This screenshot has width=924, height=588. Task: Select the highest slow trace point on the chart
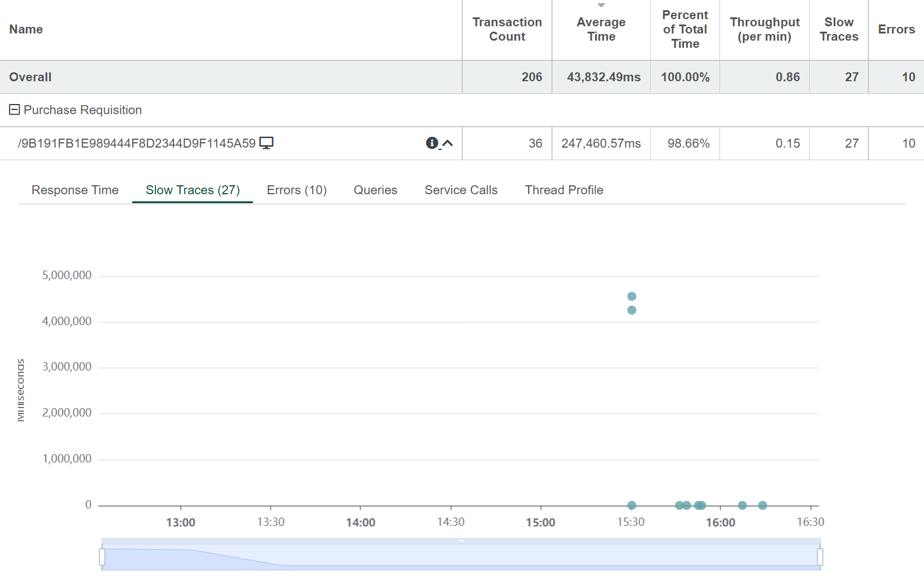(632, 296)
